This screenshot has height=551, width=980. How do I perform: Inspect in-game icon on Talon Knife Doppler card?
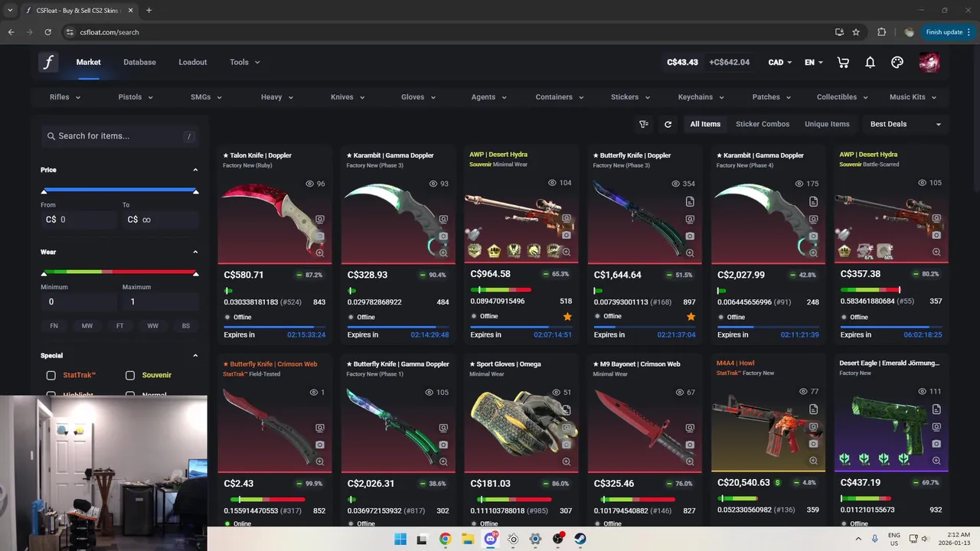click(x=319, y=220)
